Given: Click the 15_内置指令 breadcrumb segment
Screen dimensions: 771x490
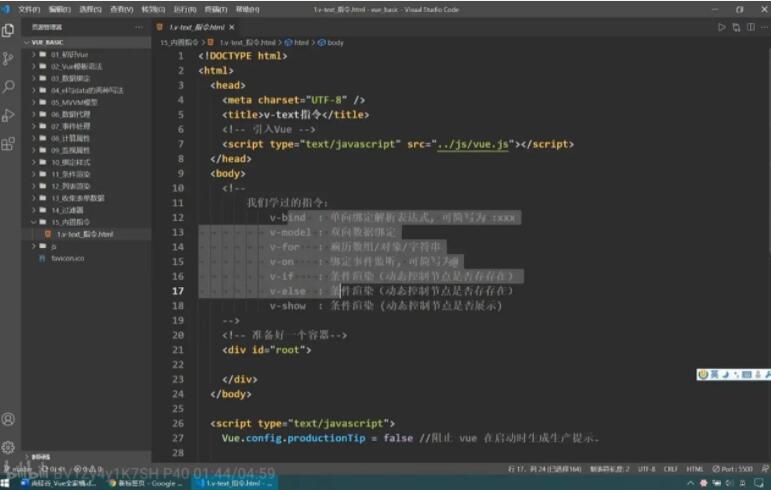Looking at the screenshot, I should coord(179,43).
